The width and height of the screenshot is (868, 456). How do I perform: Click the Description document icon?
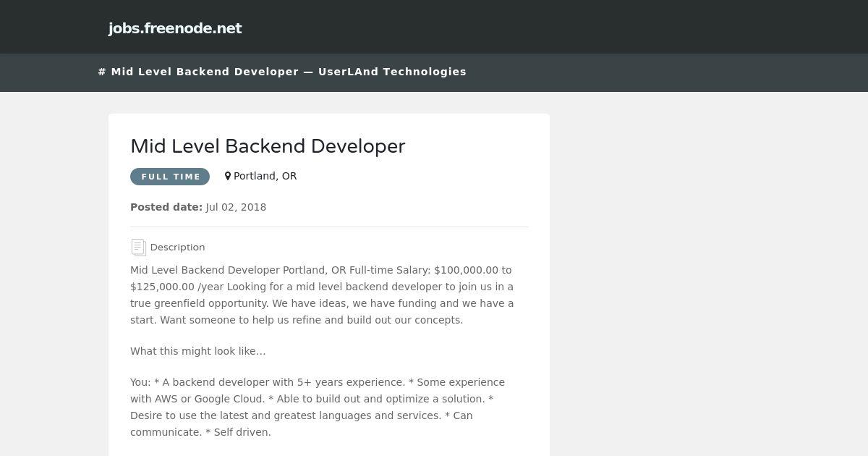tap(138, 247)
